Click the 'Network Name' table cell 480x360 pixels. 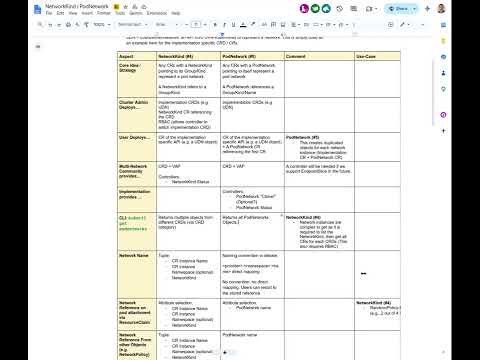point(137,274)
